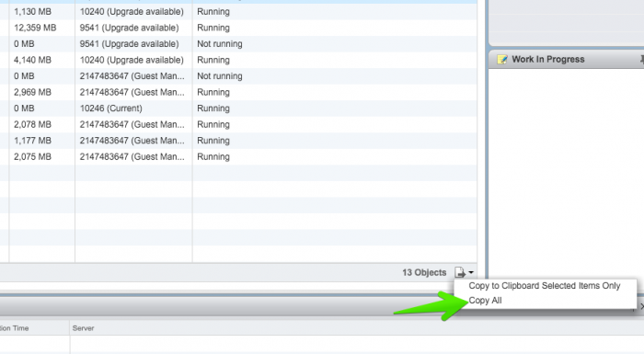Click 9541 version cell in 12,359 MB row
Screen dimensions: 644x354
[x=130, y=28]
